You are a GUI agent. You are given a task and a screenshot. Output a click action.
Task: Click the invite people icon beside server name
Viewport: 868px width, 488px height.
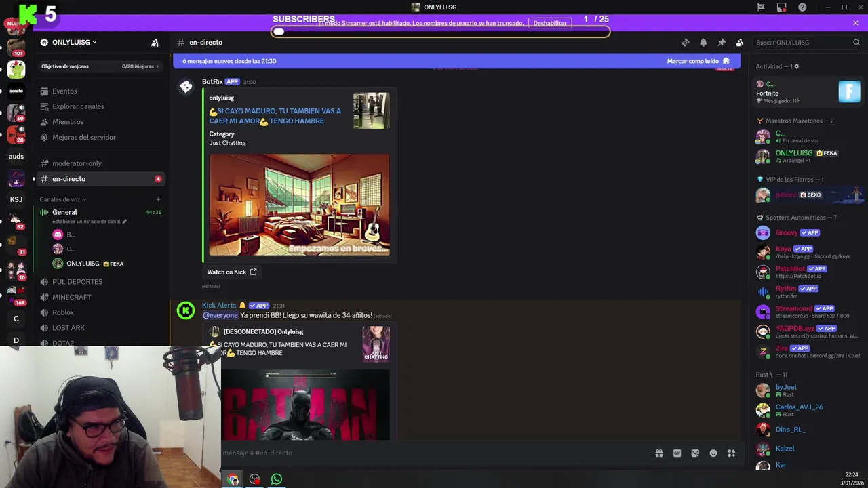pyautogui.click(x=155, y=42)
